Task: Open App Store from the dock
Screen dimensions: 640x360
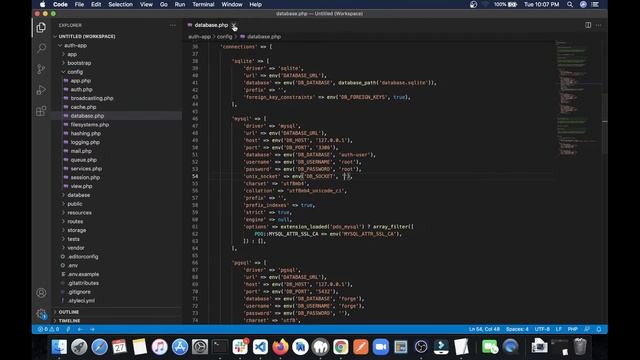Action: coord(180,347)
